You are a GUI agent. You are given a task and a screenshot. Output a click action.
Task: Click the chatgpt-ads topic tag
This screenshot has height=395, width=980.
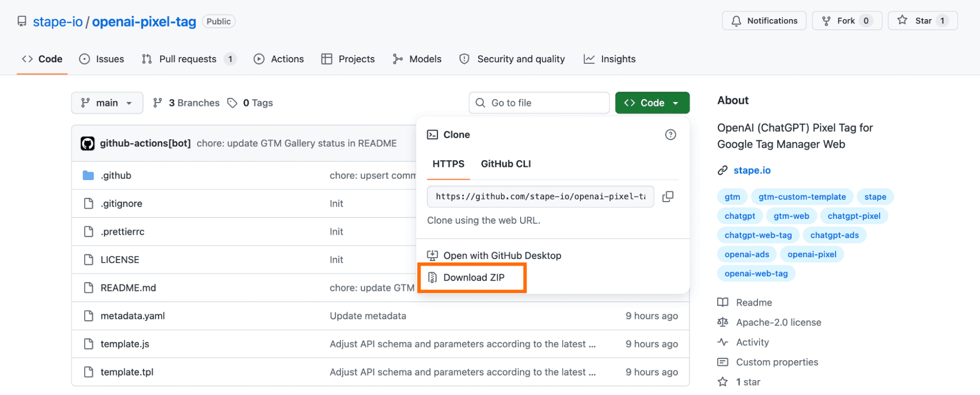click(834, 235)
